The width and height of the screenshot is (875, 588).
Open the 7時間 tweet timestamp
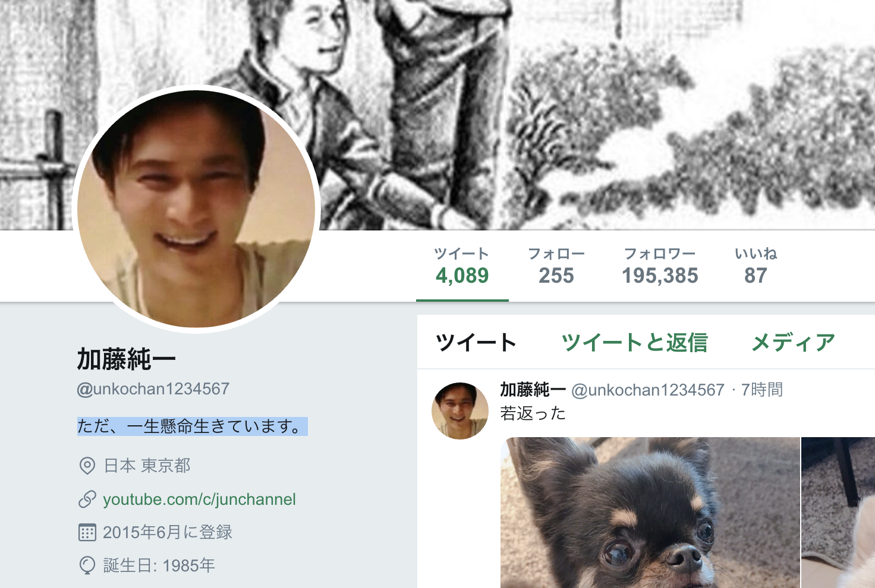762,390
